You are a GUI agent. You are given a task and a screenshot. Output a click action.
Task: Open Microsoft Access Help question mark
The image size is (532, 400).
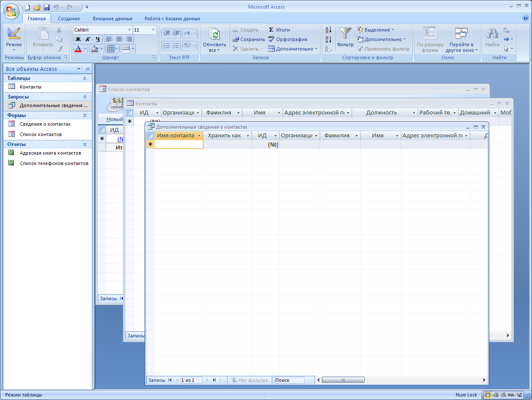(x=526, y=18)
